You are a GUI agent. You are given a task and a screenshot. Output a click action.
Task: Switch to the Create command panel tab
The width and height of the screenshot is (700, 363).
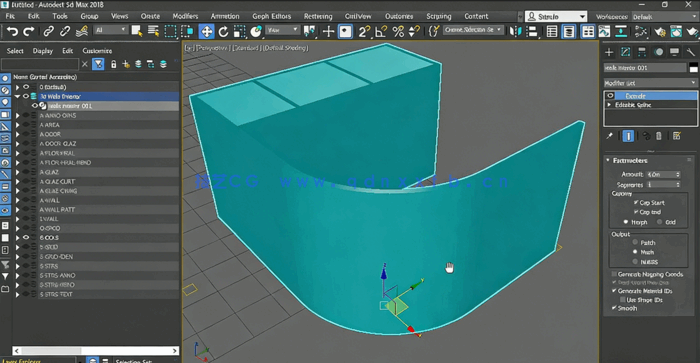[x=609, y=52]
